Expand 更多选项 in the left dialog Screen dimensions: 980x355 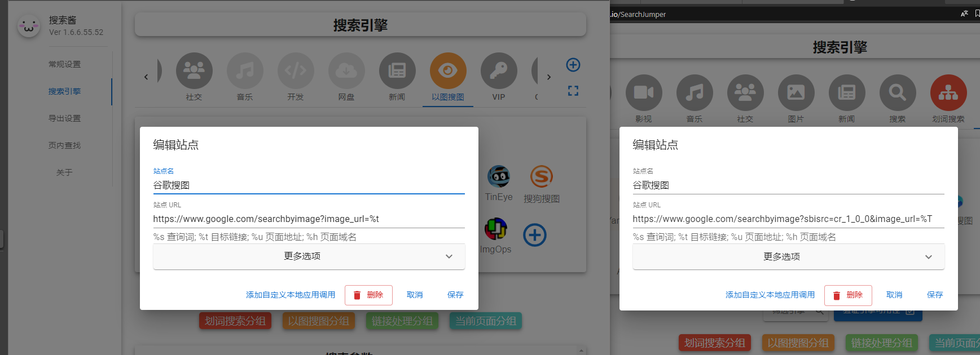pos(309,256)
